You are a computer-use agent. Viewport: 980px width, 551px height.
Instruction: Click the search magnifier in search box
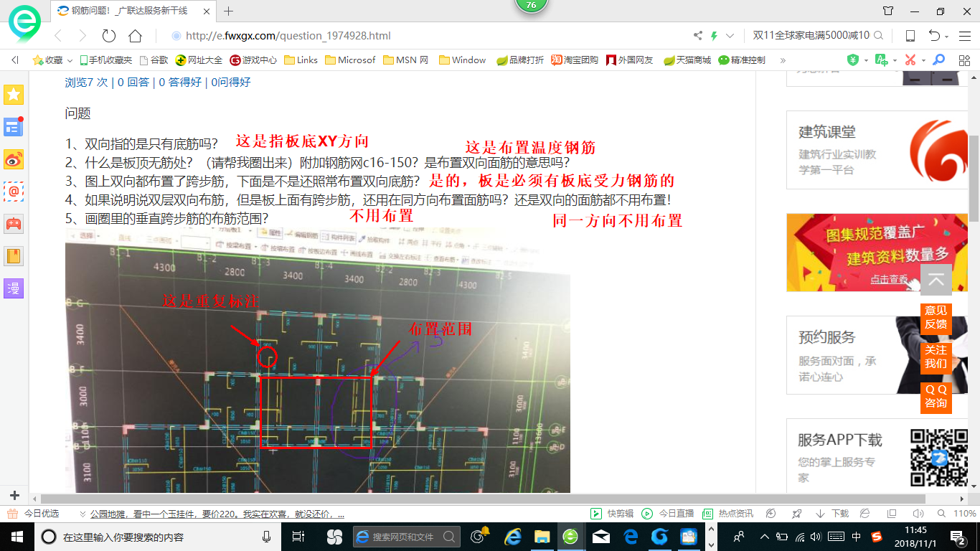[x=878, y=35]
